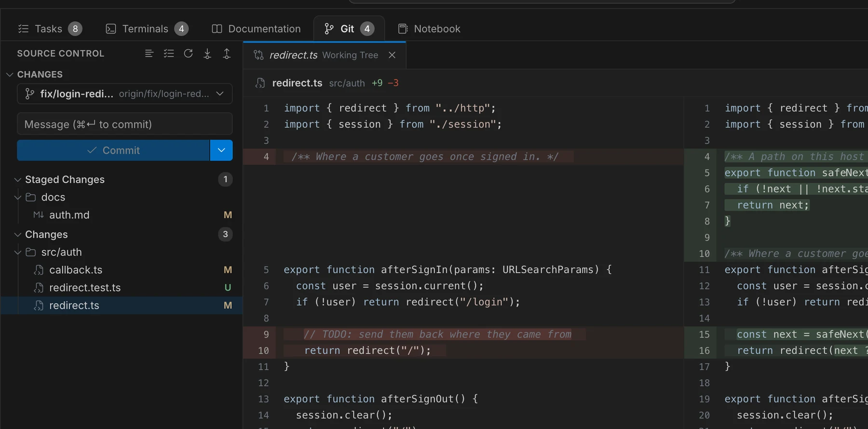Click the view as list icon in Source Control
Image resolution: width=868 pixels, height=429 pixels.
pos(149,54)
